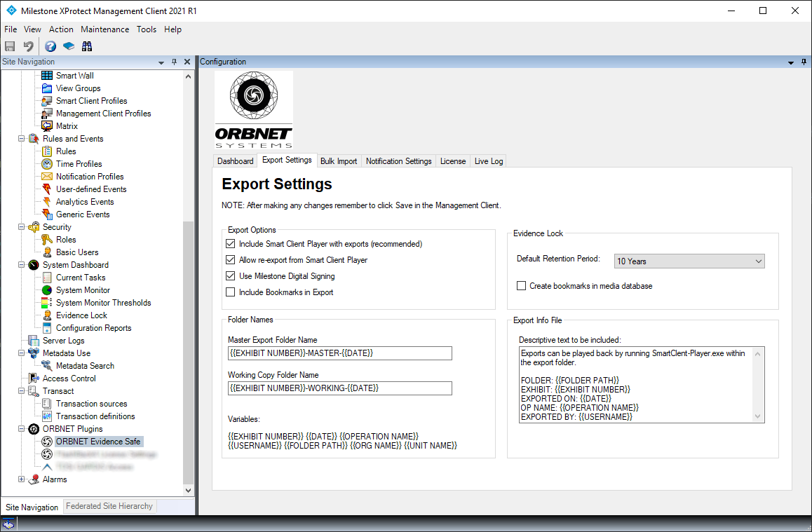The image size is (812, 532).
Task: Click the Working Copy Folder Name field
Action: tap(339, 388)
